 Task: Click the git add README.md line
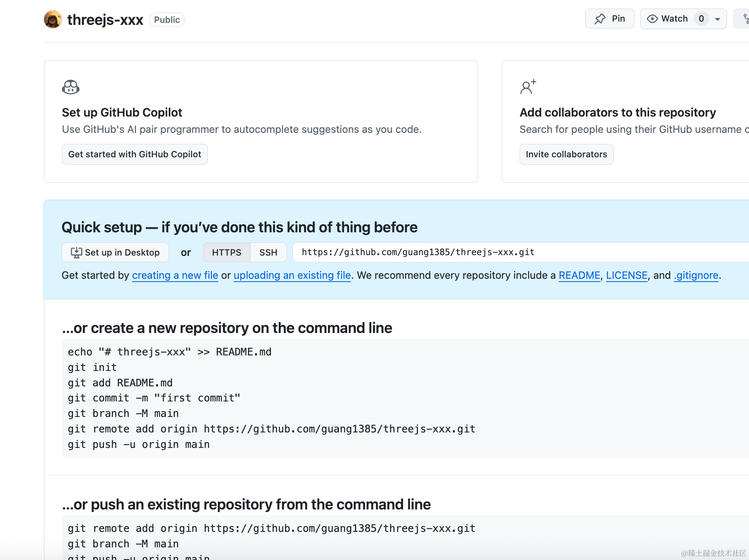pos(120,383)
